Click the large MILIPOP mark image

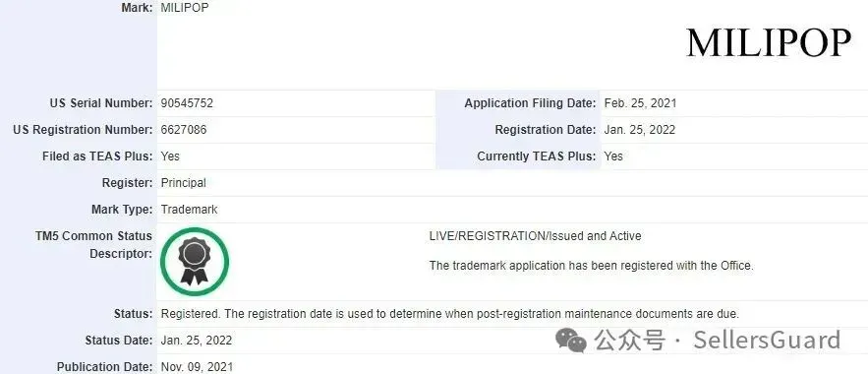(769, 42)
